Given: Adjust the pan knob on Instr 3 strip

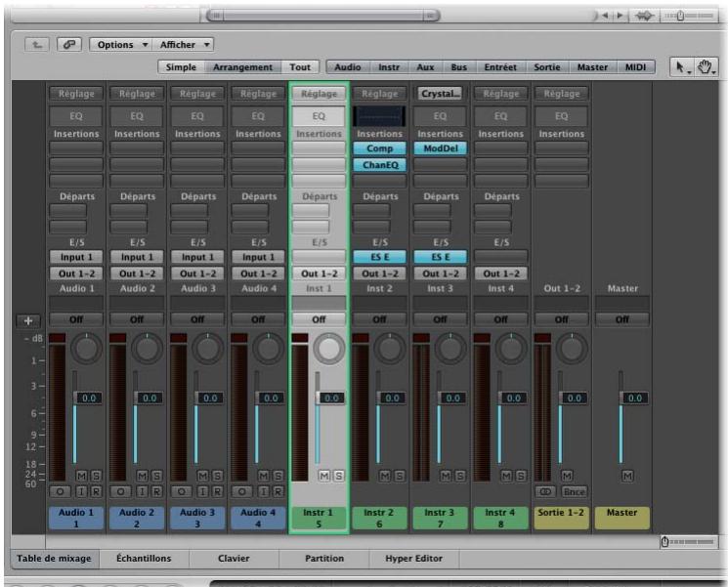Looking at the screenshot, I should click(450, 348).
